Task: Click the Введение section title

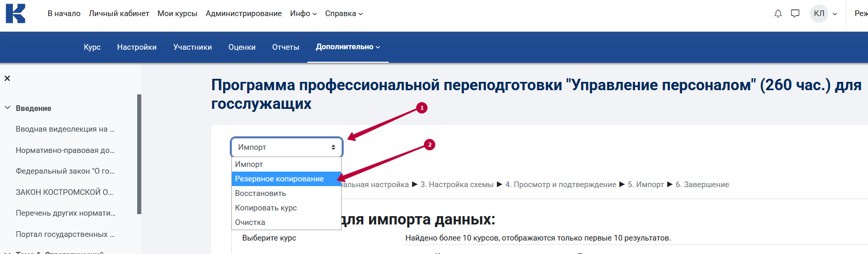Action: tap(34, 108)
